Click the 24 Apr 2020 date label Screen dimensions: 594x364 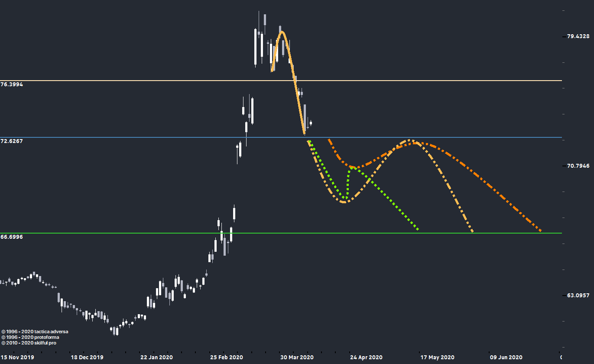coord(366,357)
